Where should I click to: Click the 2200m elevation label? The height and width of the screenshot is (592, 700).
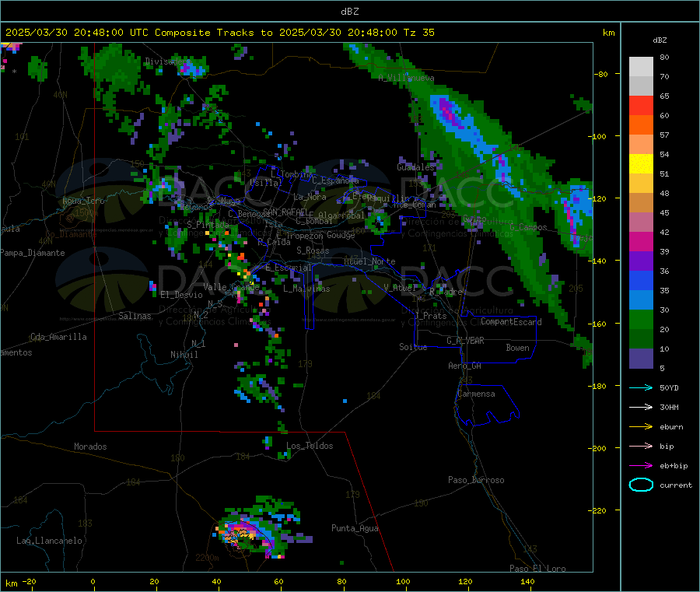tap(207, 558)
